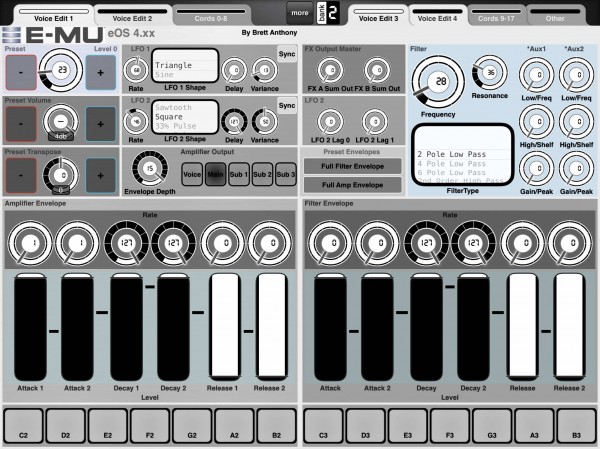600x449 pixels.
Task: Set Amplifier Attack 1 level slider
Action: 30,327
